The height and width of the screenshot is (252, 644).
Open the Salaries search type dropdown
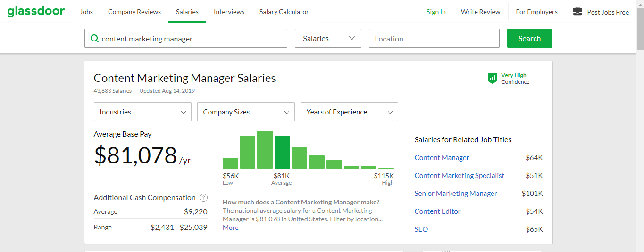(x=328, y=39)
